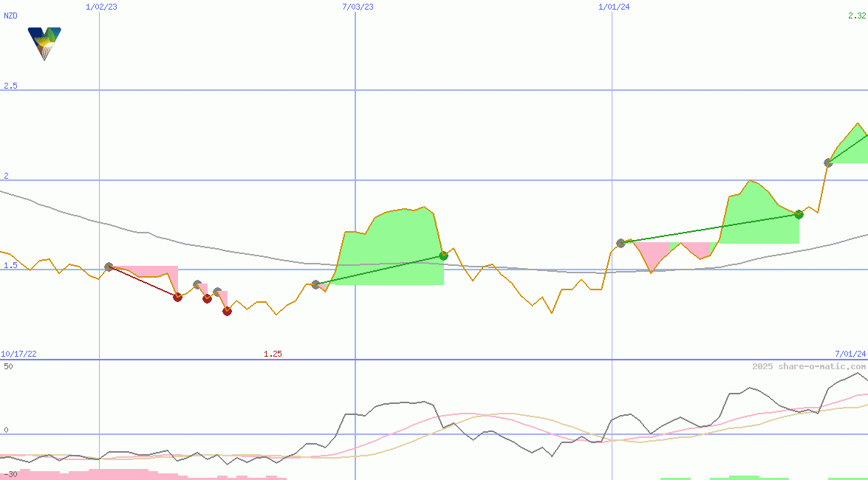Click the green 2.32 latest price value
Screen dimensions: 868x480
click(856, 16)
